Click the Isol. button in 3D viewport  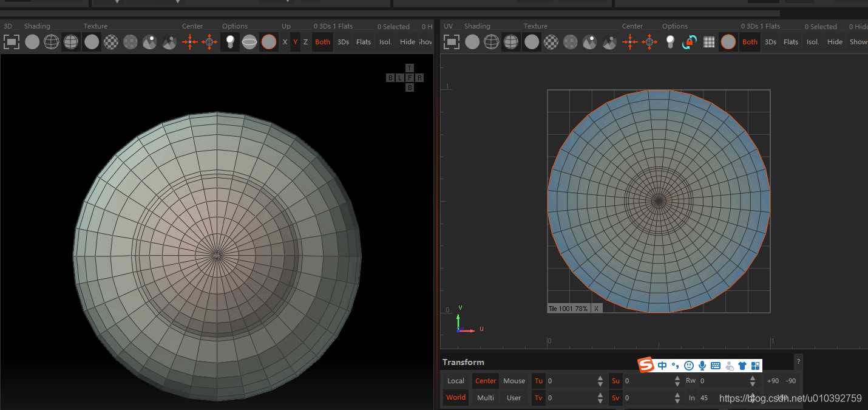pyautogui.click(x=386, y=42)
